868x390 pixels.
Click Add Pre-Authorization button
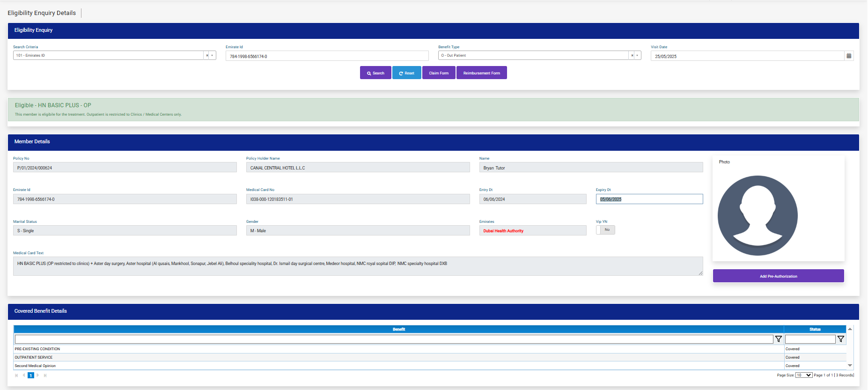778,276
